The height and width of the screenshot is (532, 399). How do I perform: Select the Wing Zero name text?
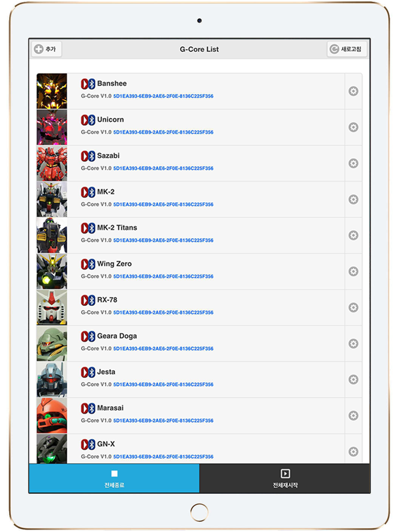point(115,264)
